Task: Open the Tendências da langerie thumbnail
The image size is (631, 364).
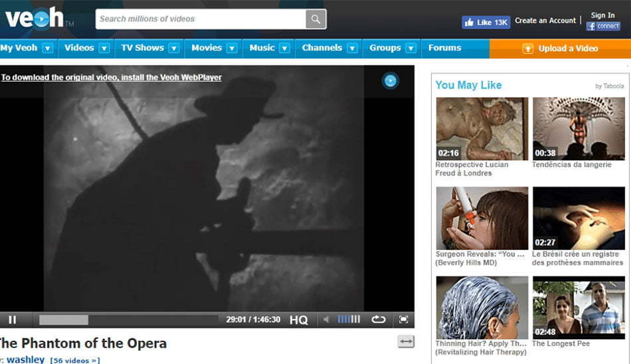Action: [579, 128]
